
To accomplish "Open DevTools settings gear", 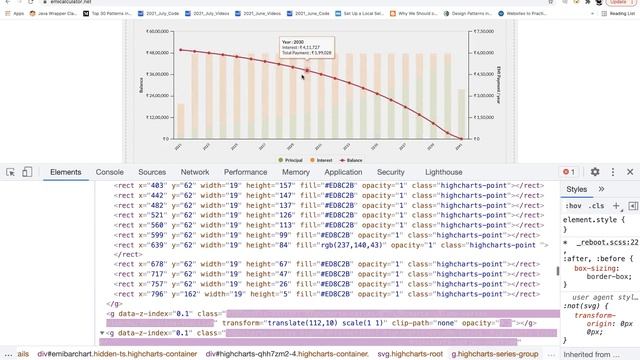I will click(595, 172).
